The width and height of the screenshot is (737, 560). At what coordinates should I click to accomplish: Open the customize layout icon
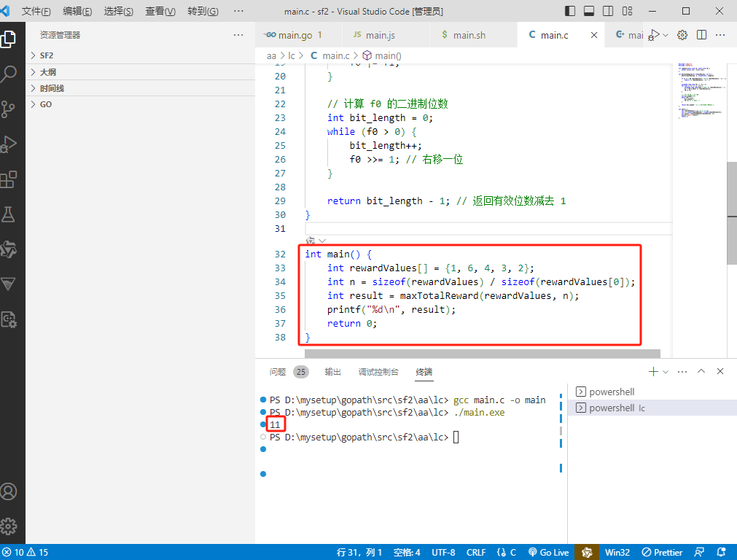click(x=627, y=11)
